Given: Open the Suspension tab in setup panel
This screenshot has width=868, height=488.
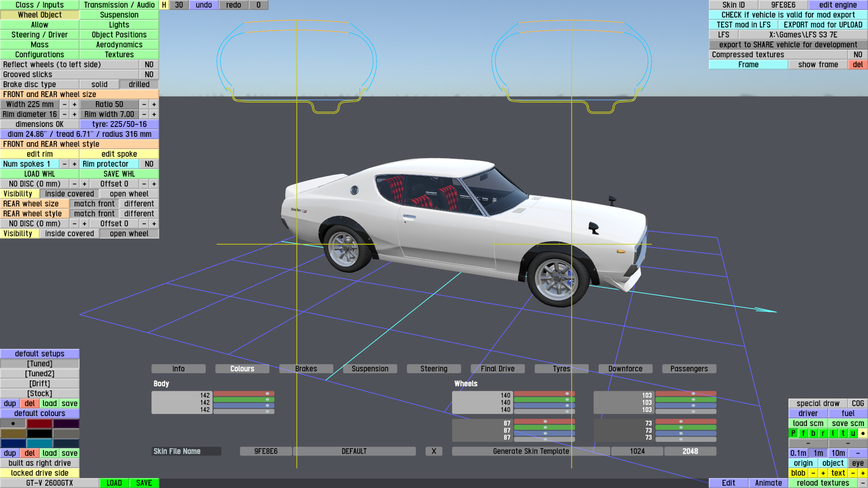Looking at the screenshot, I should point(370,369).
